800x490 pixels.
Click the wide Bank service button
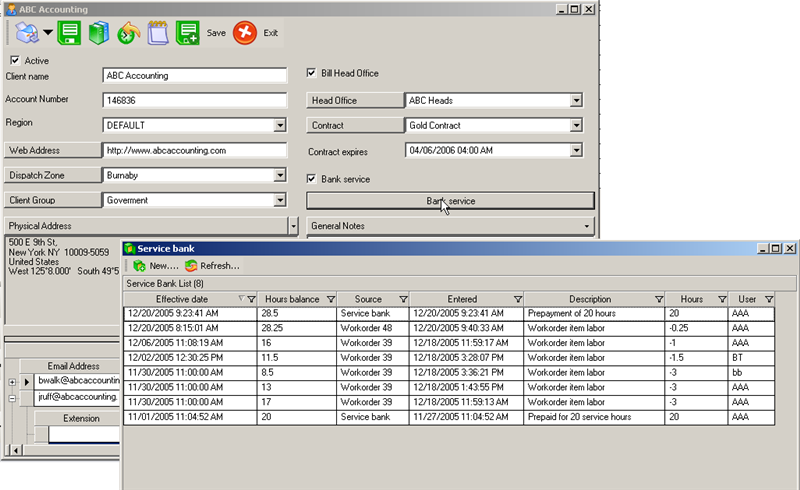[451, 201]
